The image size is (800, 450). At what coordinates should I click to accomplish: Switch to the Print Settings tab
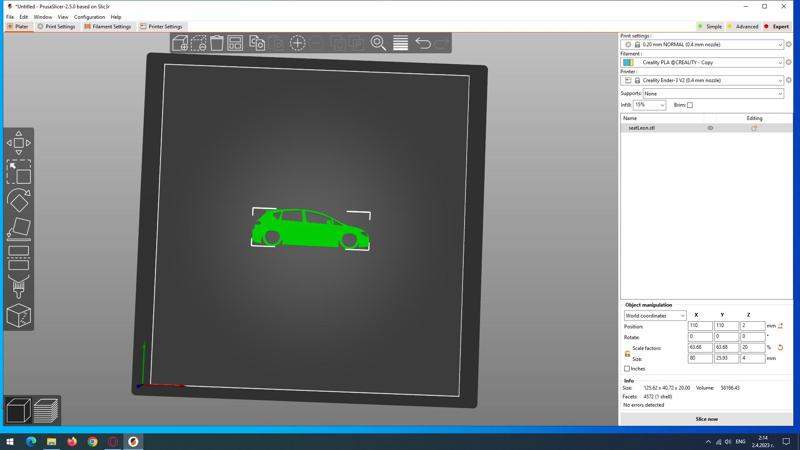point(56,27)
